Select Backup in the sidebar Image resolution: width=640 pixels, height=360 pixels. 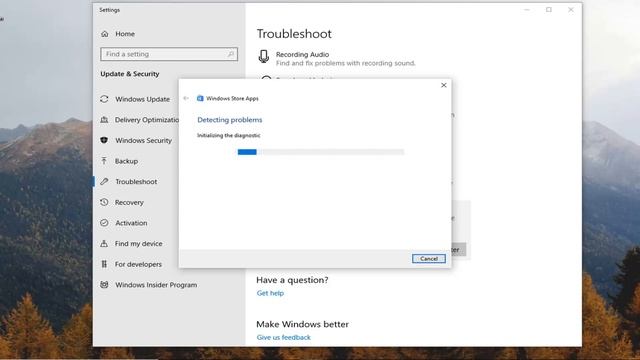127,161
